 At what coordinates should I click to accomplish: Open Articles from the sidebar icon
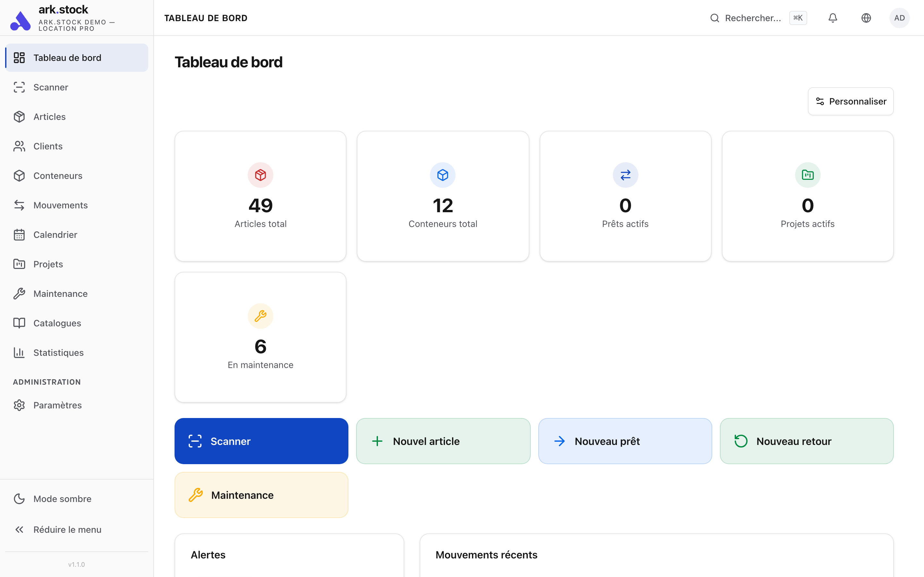[x=20, y=116]
